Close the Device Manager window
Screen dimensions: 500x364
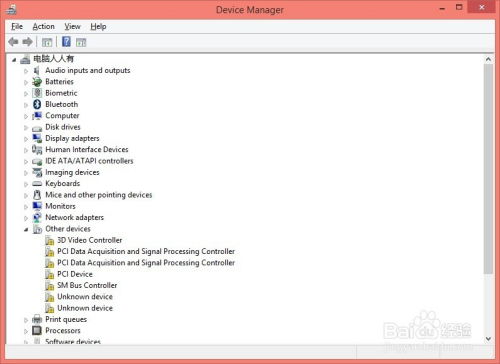pos(482,7)
